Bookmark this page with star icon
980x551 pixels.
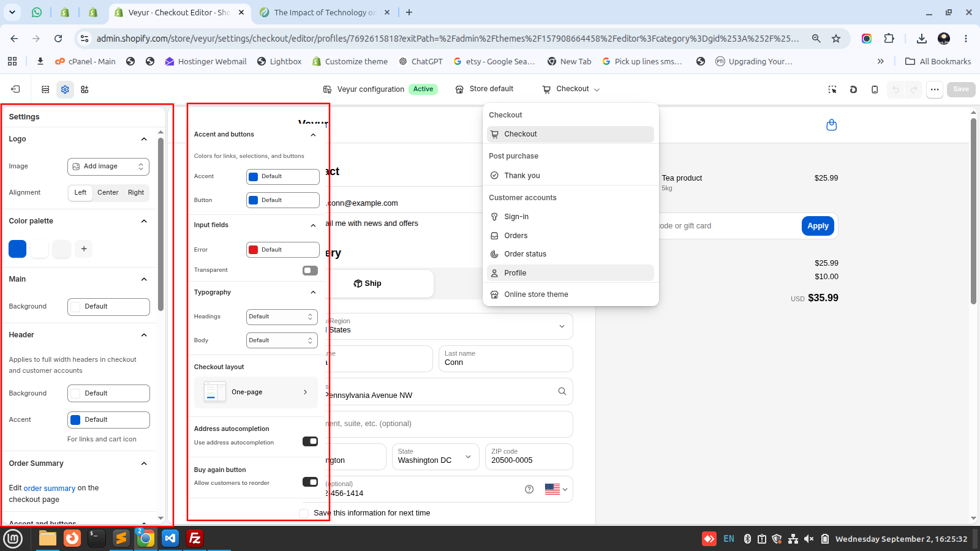836,39
